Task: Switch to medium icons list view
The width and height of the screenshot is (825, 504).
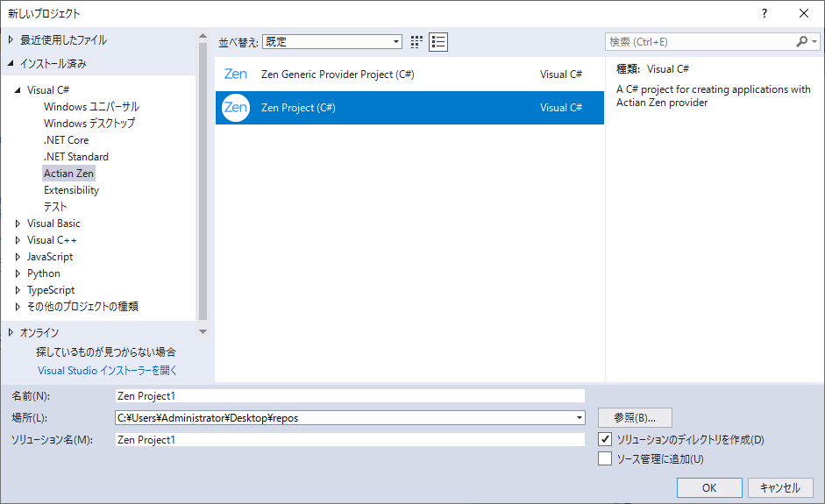Action: (x=438, y=42)
